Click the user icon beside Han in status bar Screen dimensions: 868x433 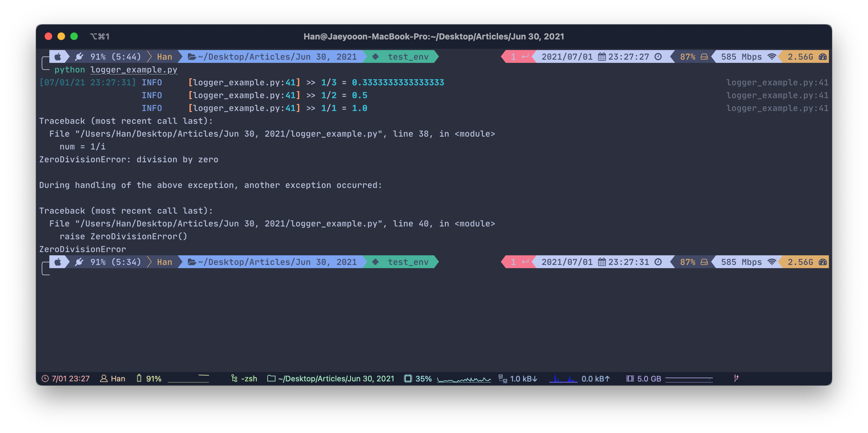(x=104, y=378)
